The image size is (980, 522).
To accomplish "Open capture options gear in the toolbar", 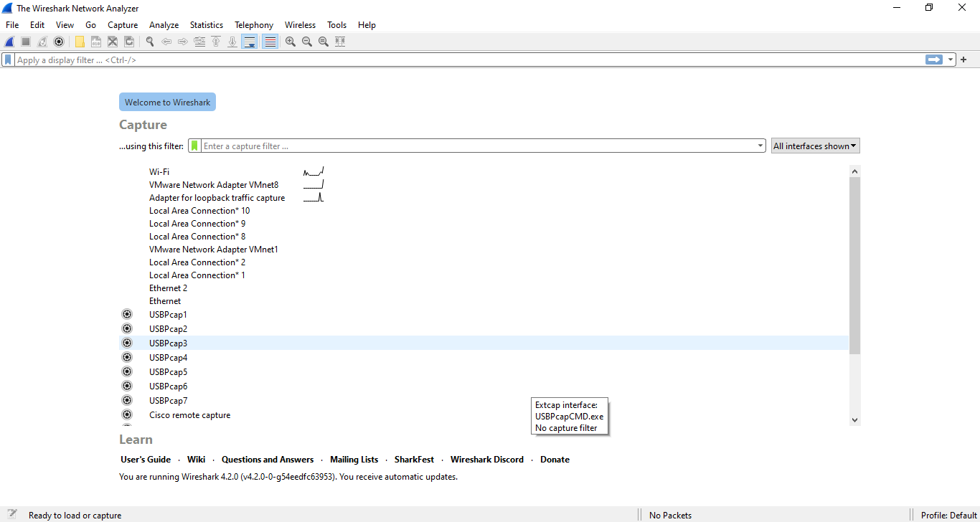I will point(59,42).
